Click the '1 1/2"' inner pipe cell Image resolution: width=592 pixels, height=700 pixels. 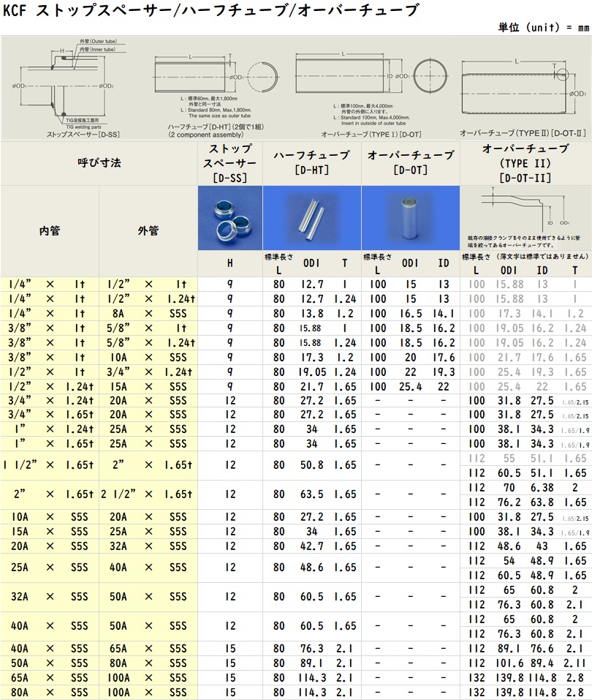tap(20, 465)
